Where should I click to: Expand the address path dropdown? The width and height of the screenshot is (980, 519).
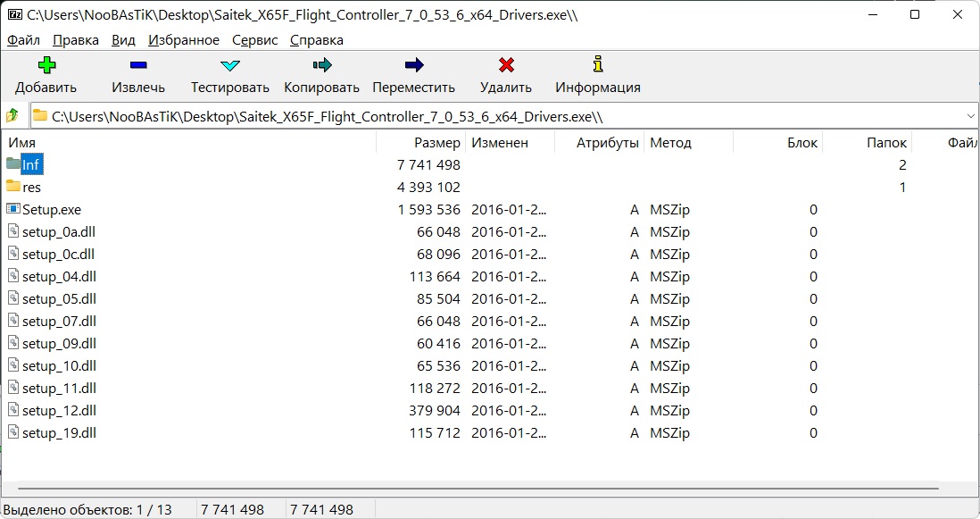click(x=970, y=116)
